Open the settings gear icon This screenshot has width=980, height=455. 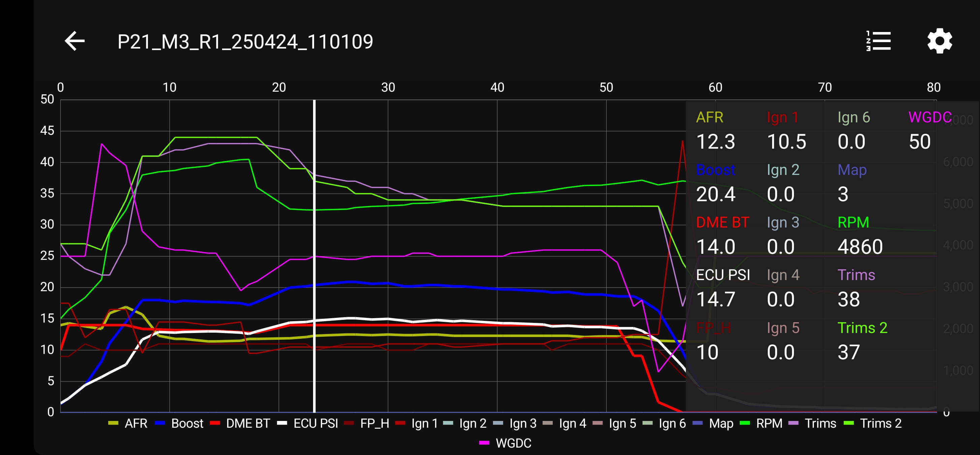click(940, 41)
